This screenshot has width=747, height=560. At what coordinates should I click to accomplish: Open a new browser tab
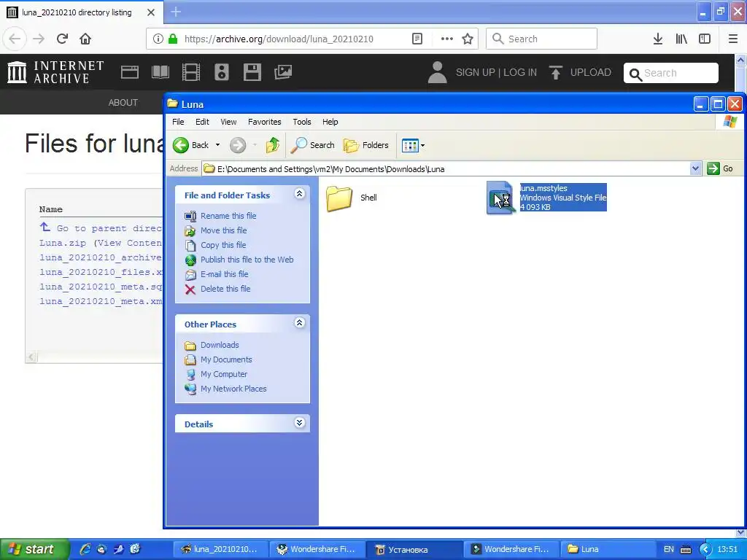click(x=175, y=12)
